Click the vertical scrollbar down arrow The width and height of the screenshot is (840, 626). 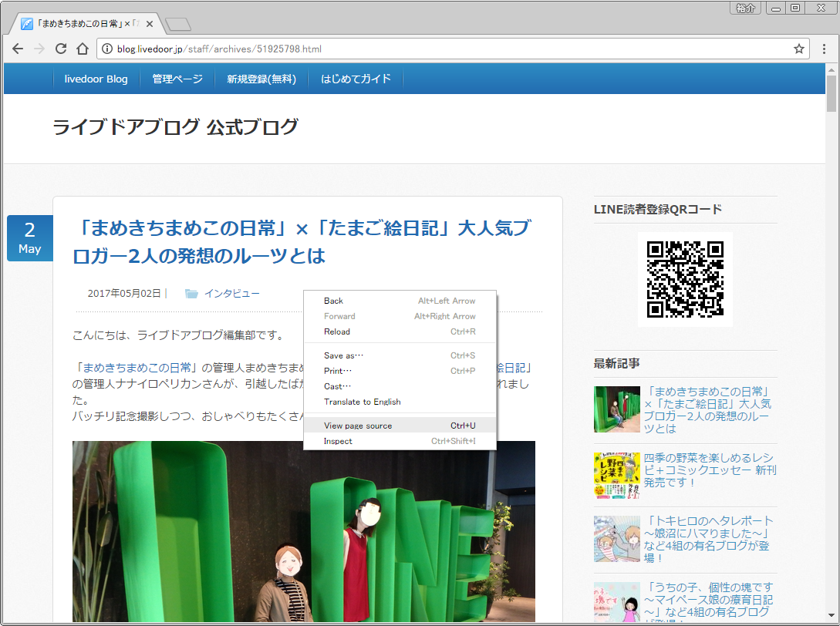coord(831,617)
